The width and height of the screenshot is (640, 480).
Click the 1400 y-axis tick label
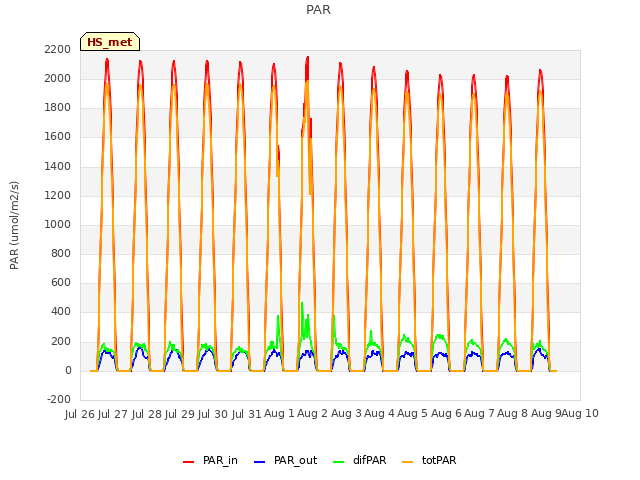tap(58, 166)
